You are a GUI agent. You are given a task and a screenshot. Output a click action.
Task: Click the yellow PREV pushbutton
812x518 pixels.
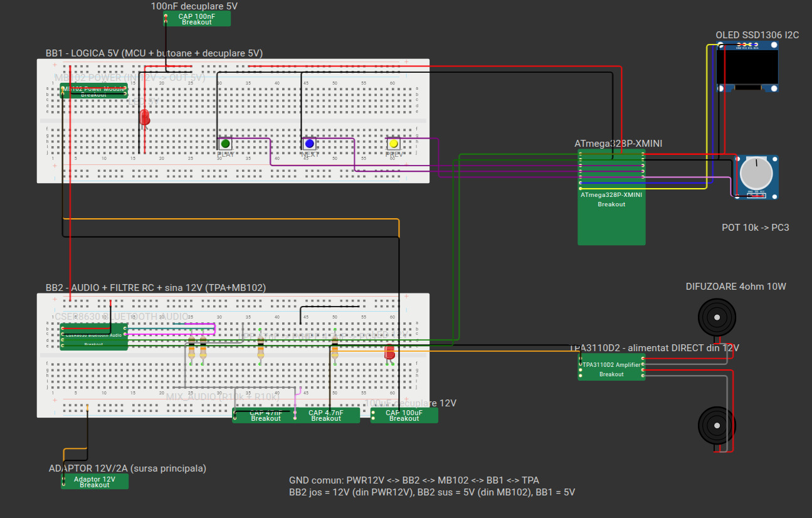[x=393, y=144]
